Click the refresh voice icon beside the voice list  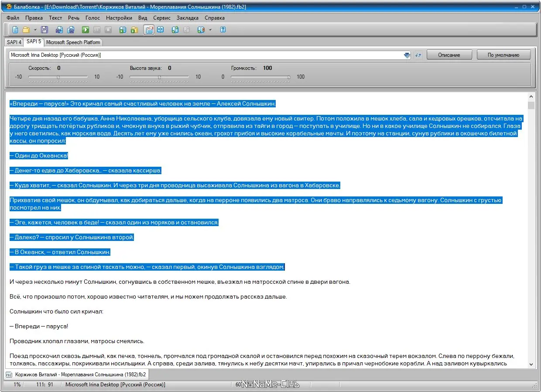coord(418,55)
